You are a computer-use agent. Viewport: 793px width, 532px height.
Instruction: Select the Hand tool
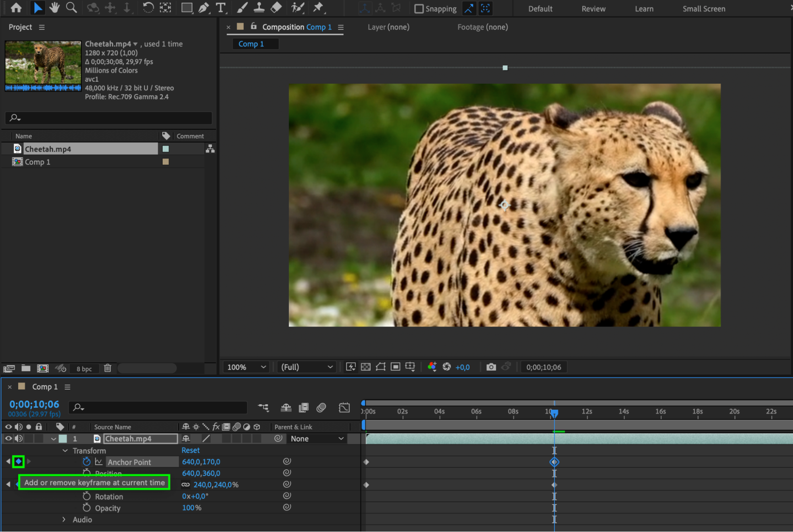tap(54, 8)
